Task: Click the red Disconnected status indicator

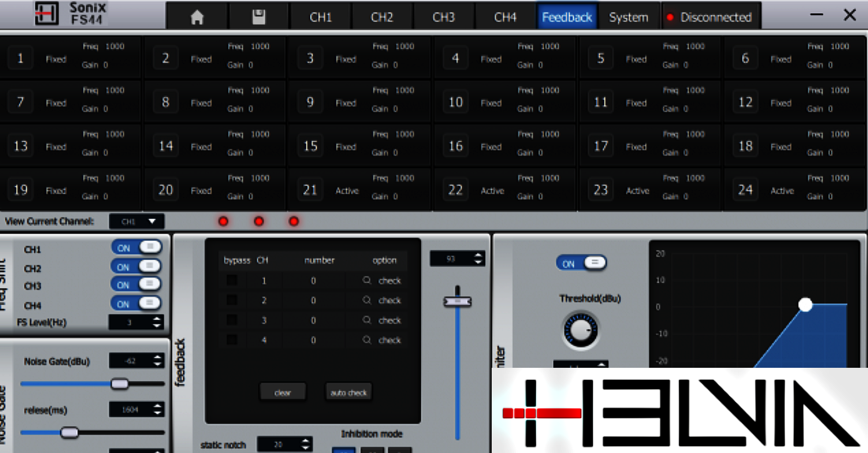Action: pyautogui.click(x=670, y=17)
